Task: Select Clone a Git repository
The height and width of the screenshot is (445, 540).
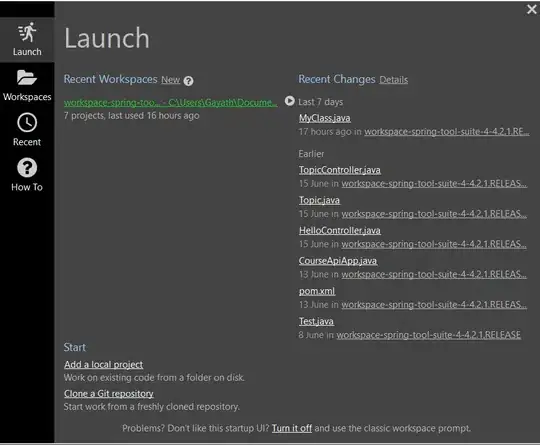Action: coord(109,393)
